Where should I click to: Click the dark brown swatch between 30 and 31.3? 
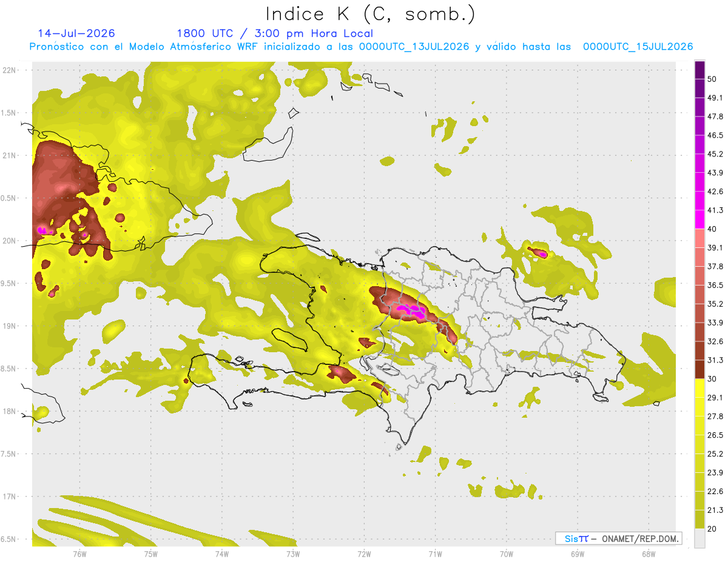[699, 369]
